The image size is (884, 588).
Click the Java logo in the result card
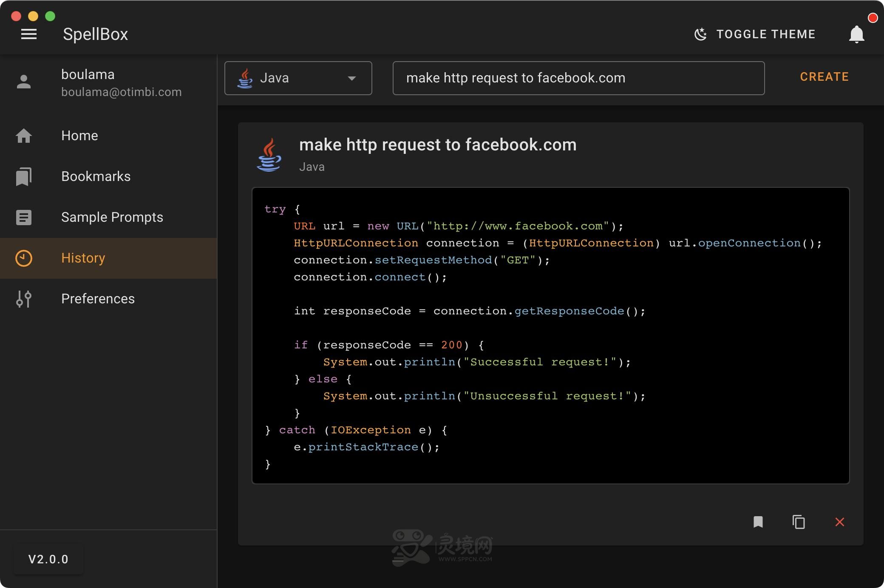point(269,155)
